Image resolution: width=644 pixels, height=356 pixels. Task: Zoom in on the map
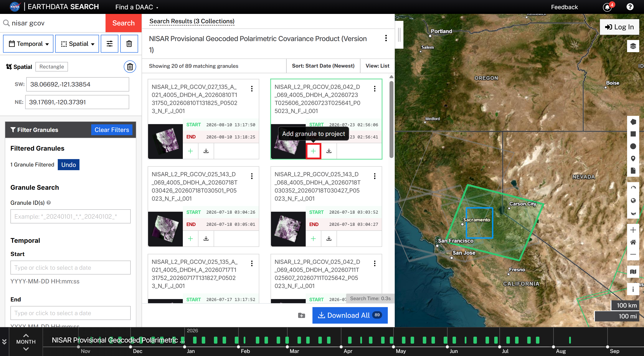click(633, 230)
